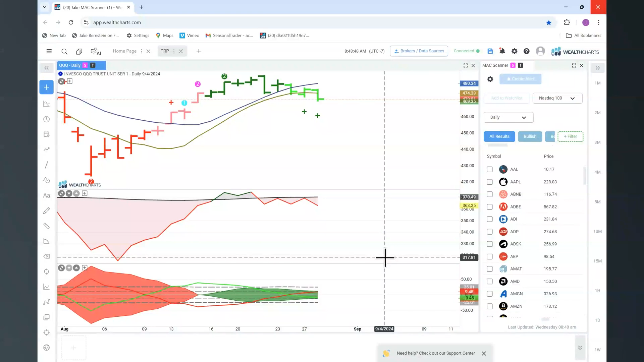This screenshot has width=644, height=362.
Task: Open the Daily timeframe dropdown
Action: pyautogui.click(x=508, y=117)
